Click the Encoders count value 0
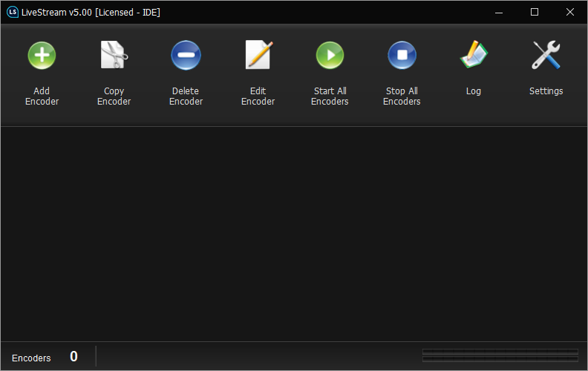 (74, 356)
